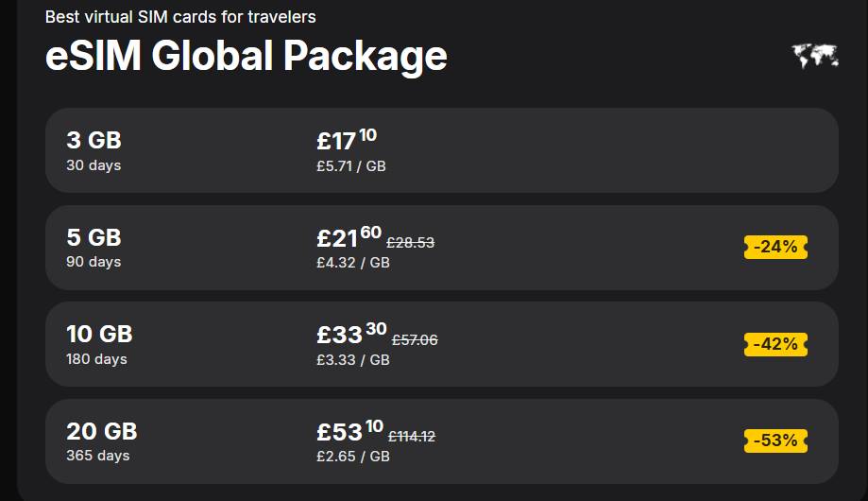868x501 pixels.
Task: Click the -42% discount badge
Action: [x=775, y=344]
